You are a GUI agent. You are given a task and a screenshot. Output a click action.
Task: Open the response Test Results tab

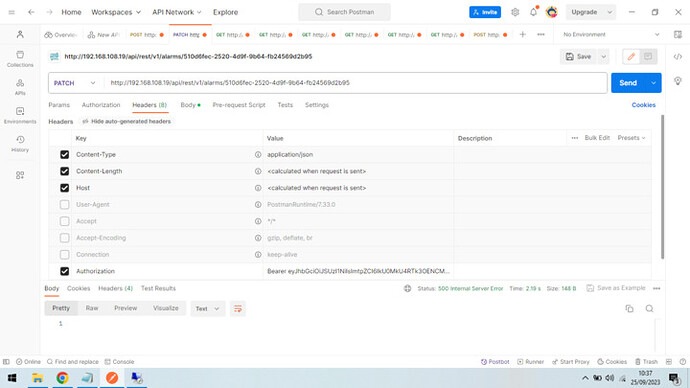[158, 289]
